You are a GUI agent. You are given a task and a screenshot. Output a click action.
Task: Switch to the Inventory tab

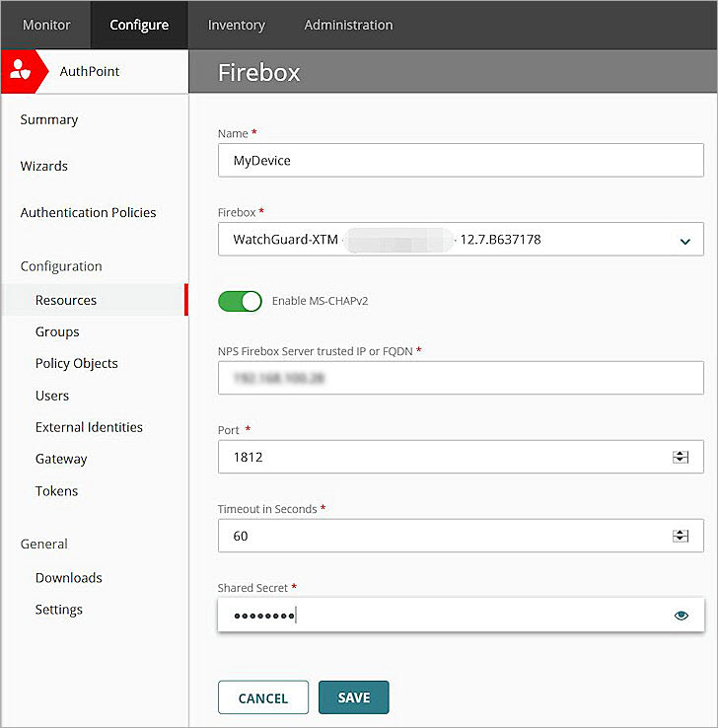(236, 25)
